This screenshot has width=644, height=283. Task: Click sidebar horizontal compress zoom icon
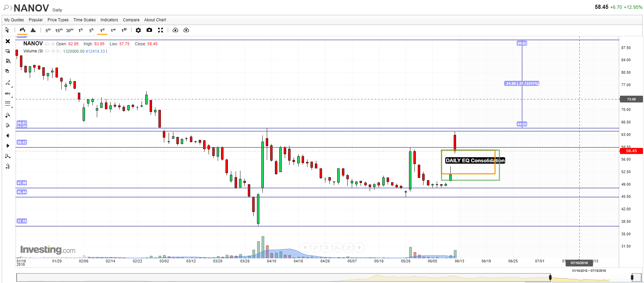tap(8, 166)
